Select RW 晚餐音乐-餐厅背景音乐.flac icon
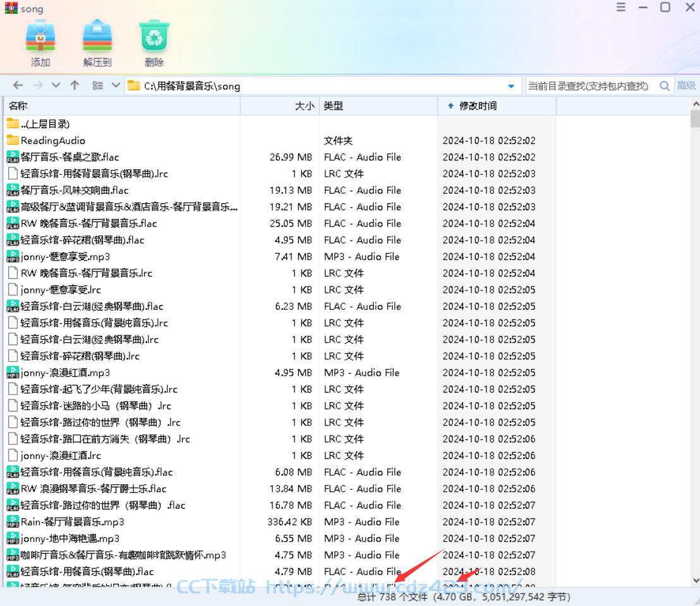 pyautogui.click(x=13, y=223)
